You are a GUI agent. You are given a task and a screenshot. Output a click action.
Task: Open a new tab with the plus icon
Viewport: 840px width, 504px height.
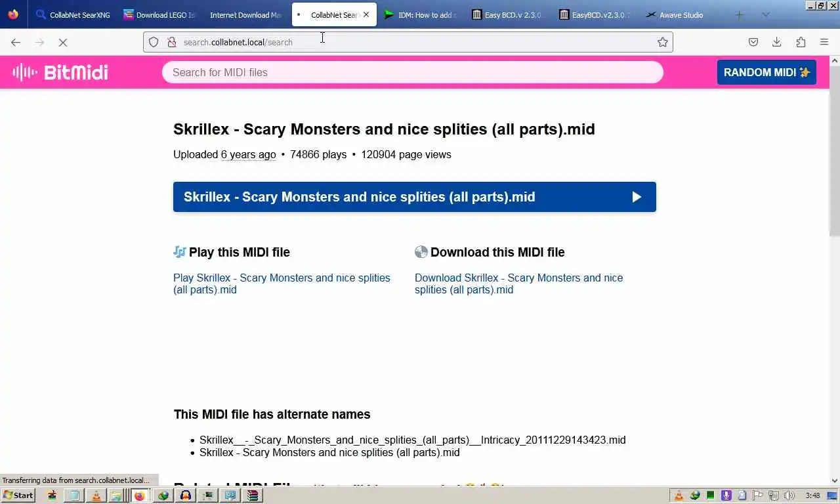[x=739, y=14]
